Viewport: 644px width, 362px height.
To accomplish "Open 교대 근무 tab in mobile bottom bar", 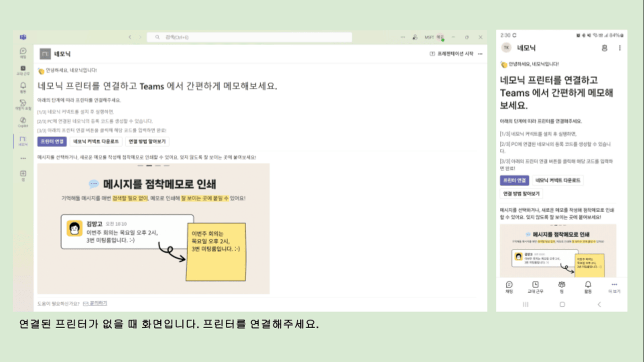I will pyautogui.click(x=536, y=288).
